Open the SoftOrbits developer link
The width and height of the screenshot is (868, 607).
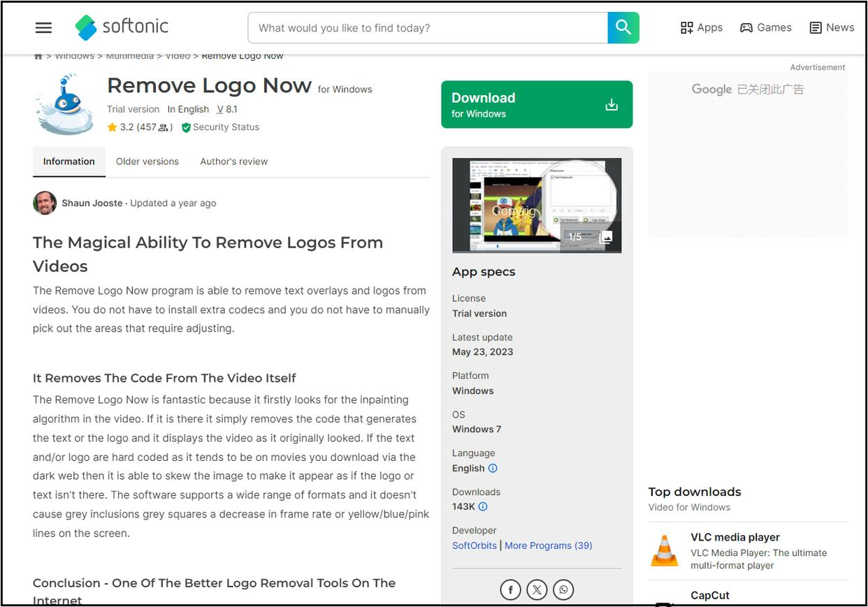pyautogui.click(x=475, y=545)
